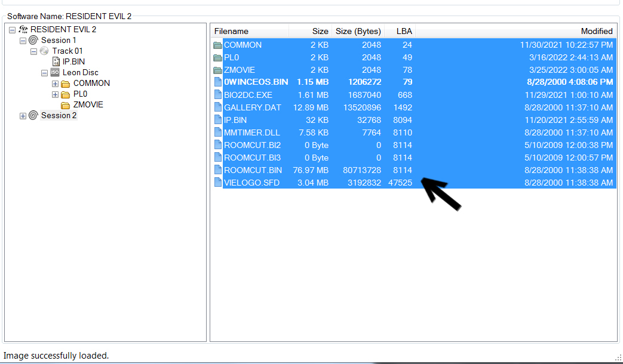Select VIELOGO.SFD filename in list

pyautogui.click(x=251, y=183)
